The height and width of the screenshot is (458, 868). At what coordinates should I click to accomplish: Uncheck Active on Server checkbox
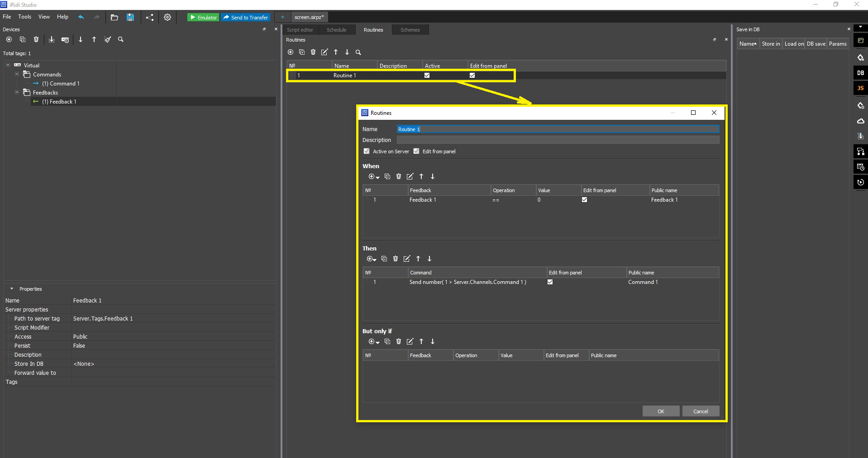[x=367, y=151]
